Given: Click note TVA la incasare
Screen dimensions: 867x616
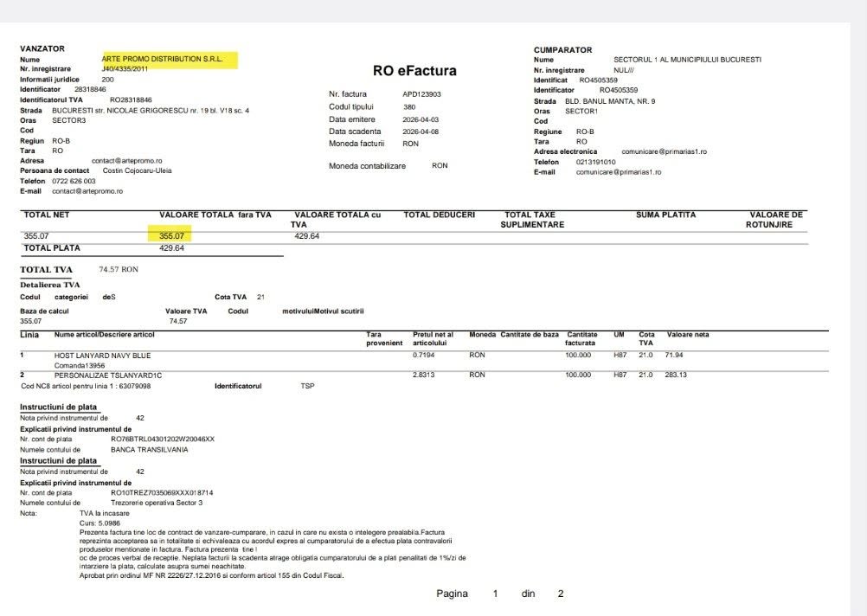Looking at the screenshot, I should 104,513.
